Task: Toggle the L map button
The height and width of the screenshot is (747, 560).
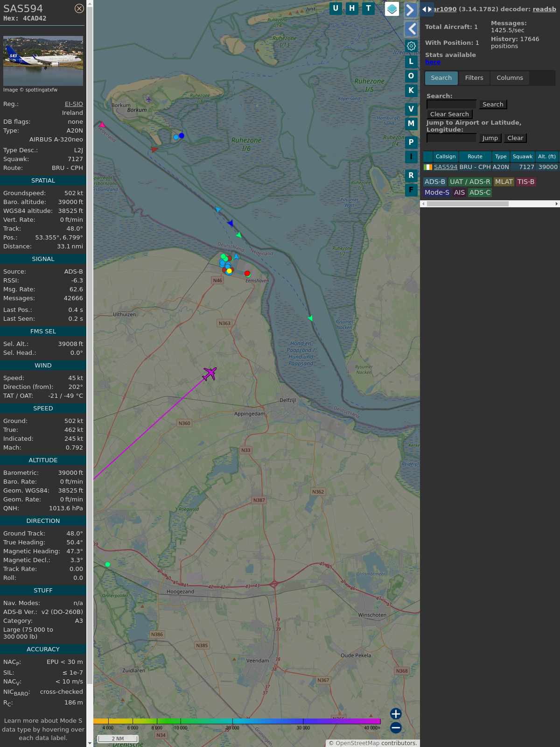Action: (411, 62)
